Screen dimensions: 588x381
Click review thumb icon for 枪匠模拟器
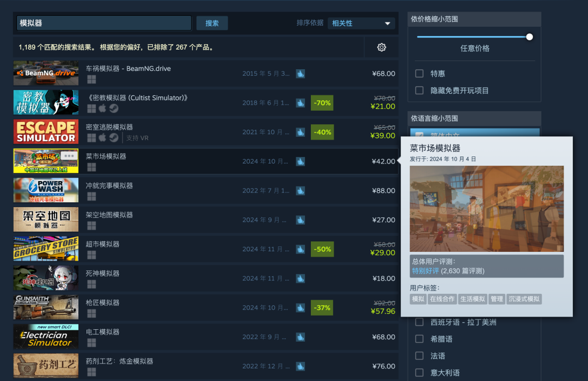[301, 308]
